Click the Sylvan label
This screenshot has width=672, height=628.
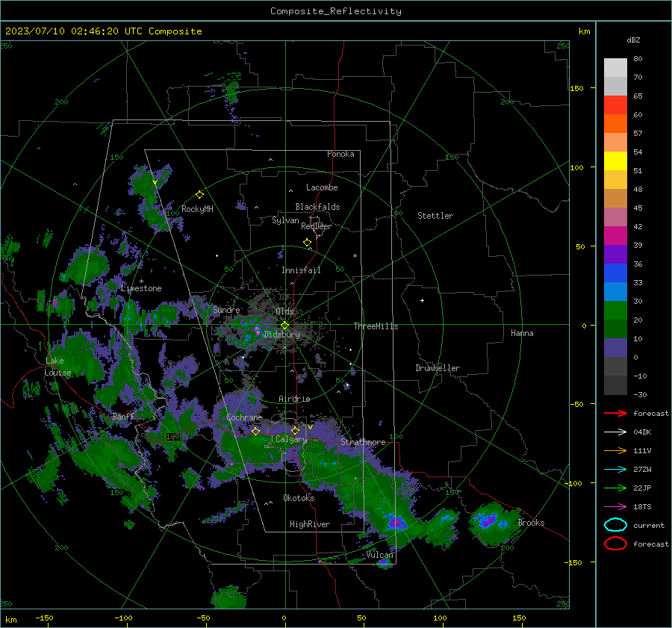pyautogui.click(x=285, y=220)
